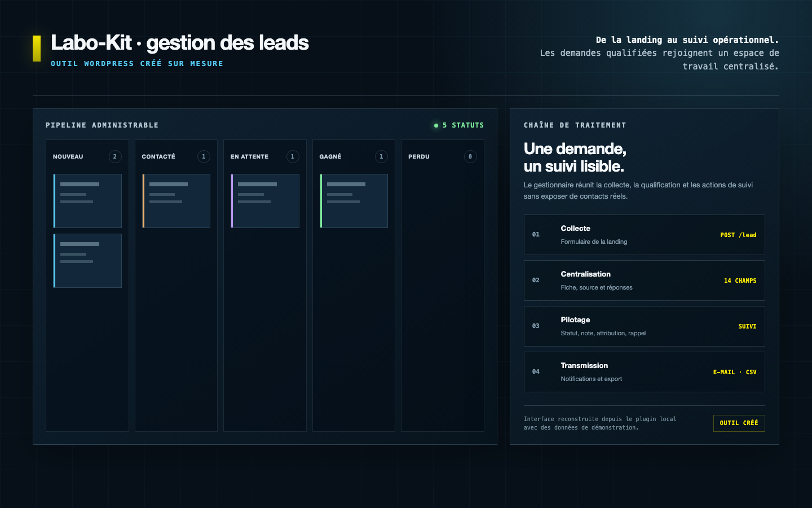Click 'De la landing au suivi opérationnel.' text
Image resolution: width=812 pixels, height=508 pixels.
click(x=687, y=40)
